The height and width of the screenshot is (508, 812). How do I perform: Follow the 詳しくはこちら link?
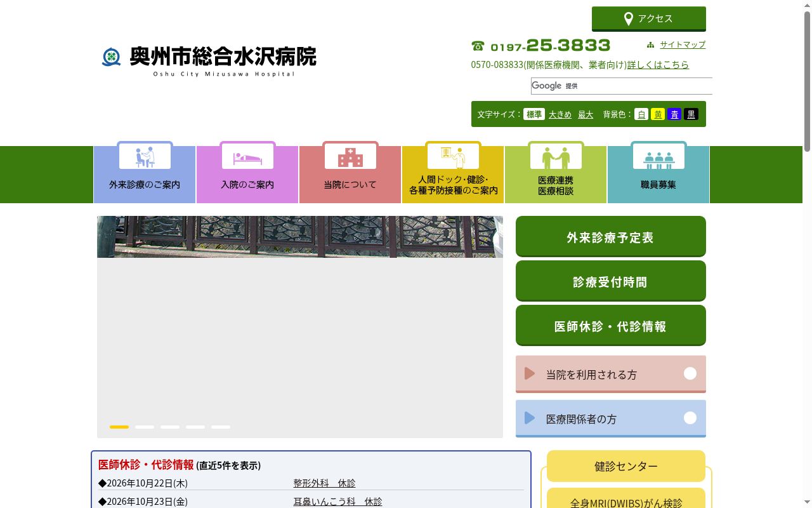tap(658, 65)
